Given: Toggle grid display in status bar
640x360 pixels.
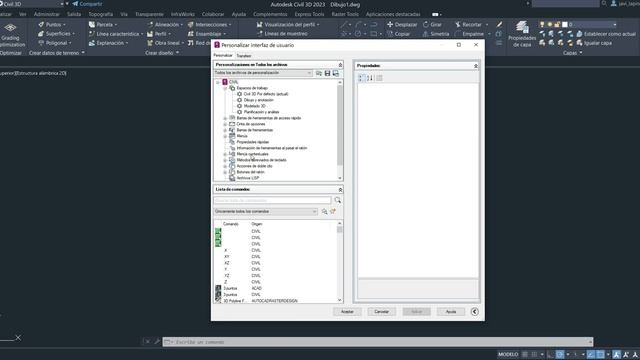Looking at the screenshot, I should tap(525, 354).
